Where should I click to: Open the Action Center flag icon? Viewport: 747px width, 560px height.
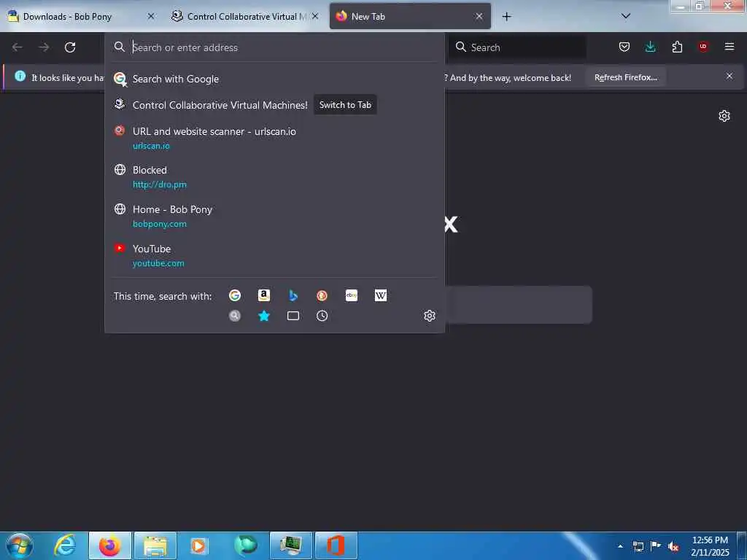(656, 546)
